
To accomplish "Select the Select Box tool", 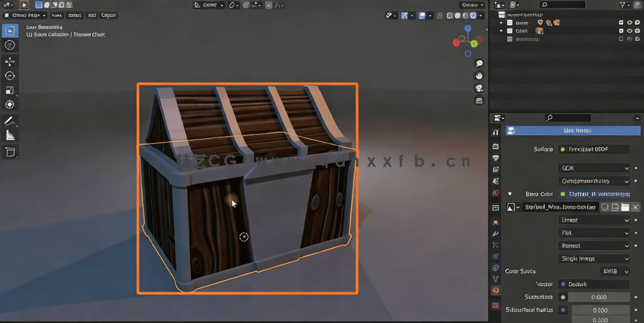I will (x=10, y=31).
